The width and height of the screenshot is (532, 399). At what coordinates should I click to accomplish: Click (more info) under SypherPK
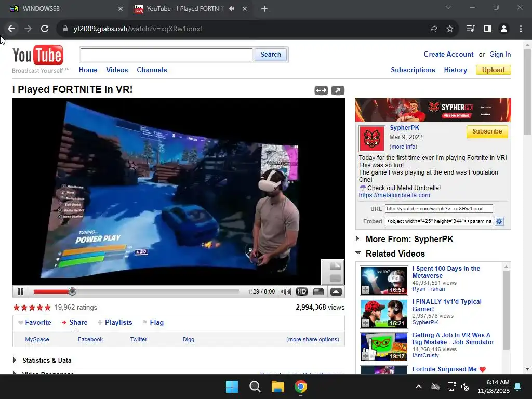403,147
